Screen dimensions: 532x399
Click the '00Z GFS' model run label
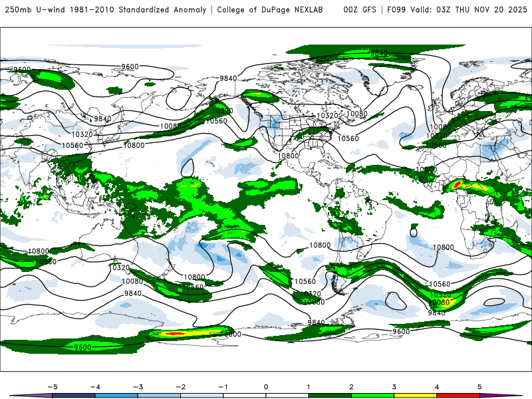point(360,10)
